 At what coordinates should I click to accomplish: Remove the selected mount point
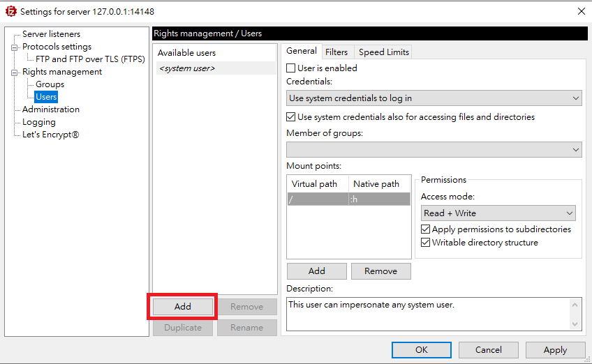[380, 271]
